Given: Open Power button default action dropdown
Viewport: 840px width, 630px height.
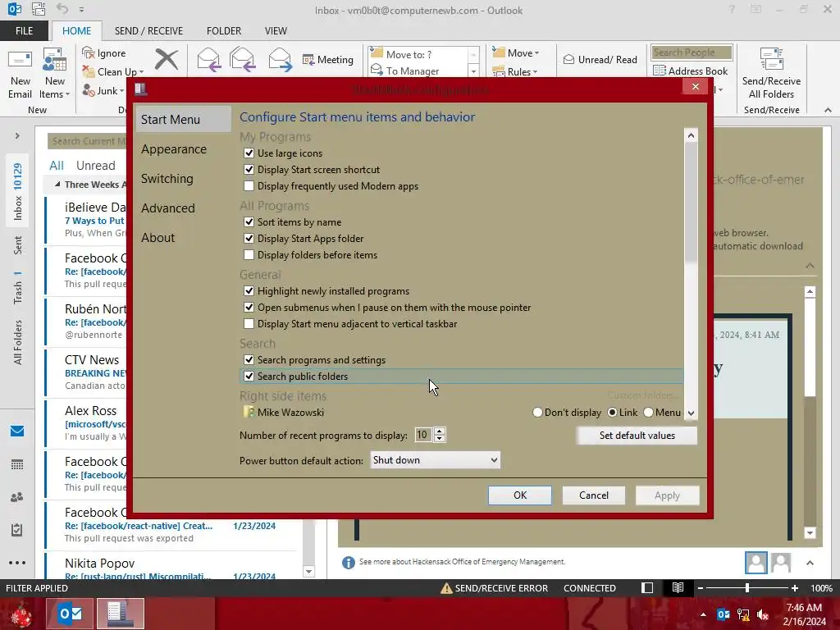Looking at the screenshot, I should [x=435, y=460].
